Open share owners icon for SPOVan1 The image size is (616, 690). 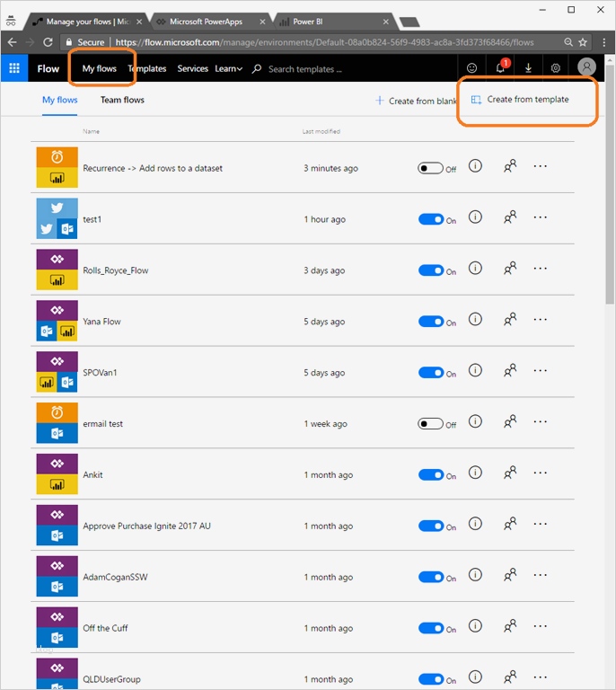[x=510, y=370]
